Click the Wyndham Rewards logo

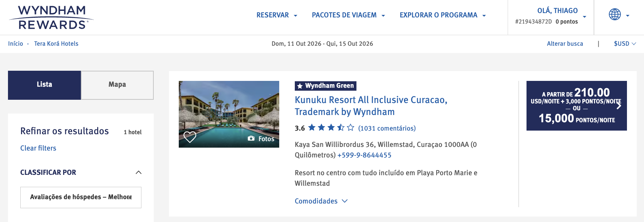click(51, 17)
